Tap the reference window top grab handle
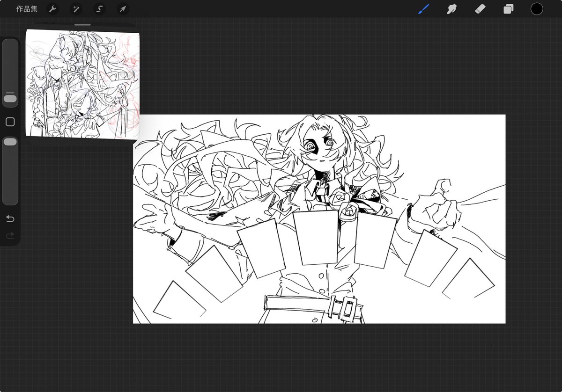The height and width of the screenshot is (392, 562). [x=82, y=24]
